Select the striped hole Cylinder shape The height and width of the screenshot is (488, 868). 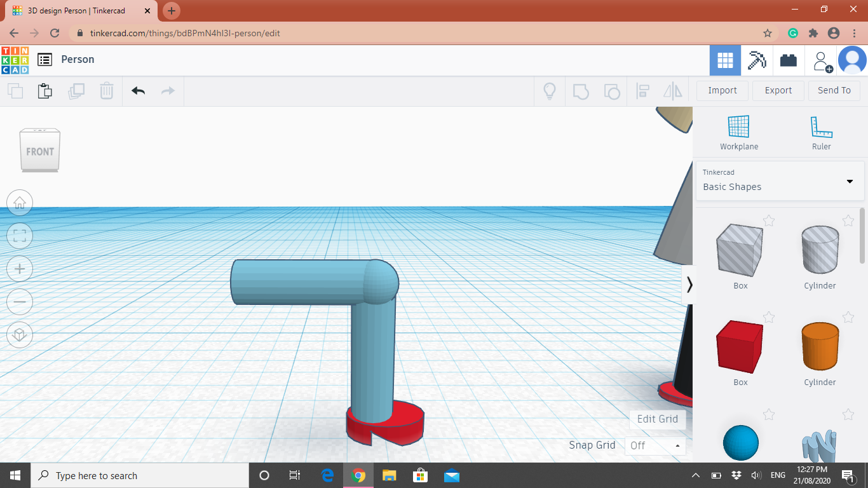click(x=820, y=248)
